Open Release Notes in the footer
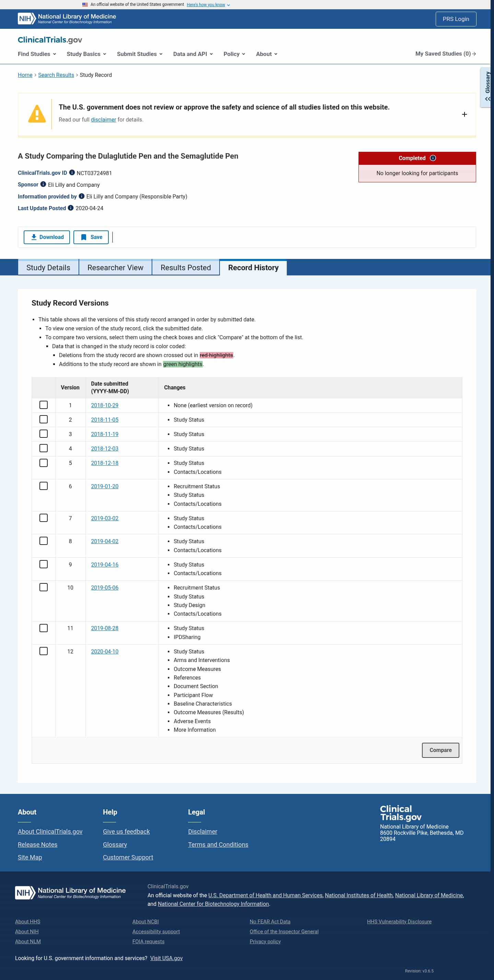The width and height of the screenshot is (494, 980). [38, 845]
